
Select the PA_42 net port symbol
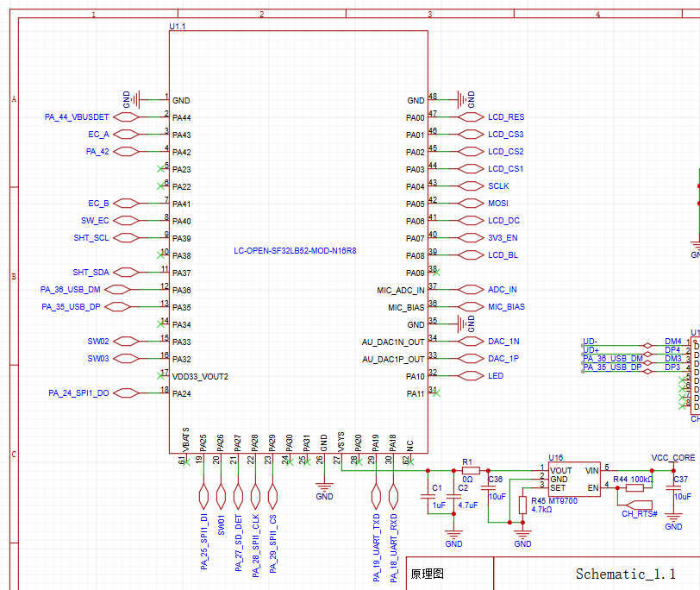(126, 152)
